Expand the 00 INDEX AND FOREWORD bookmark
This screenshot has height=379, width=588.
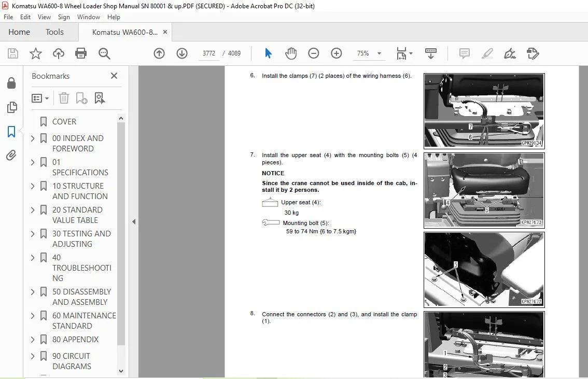(x=33, y=138)
